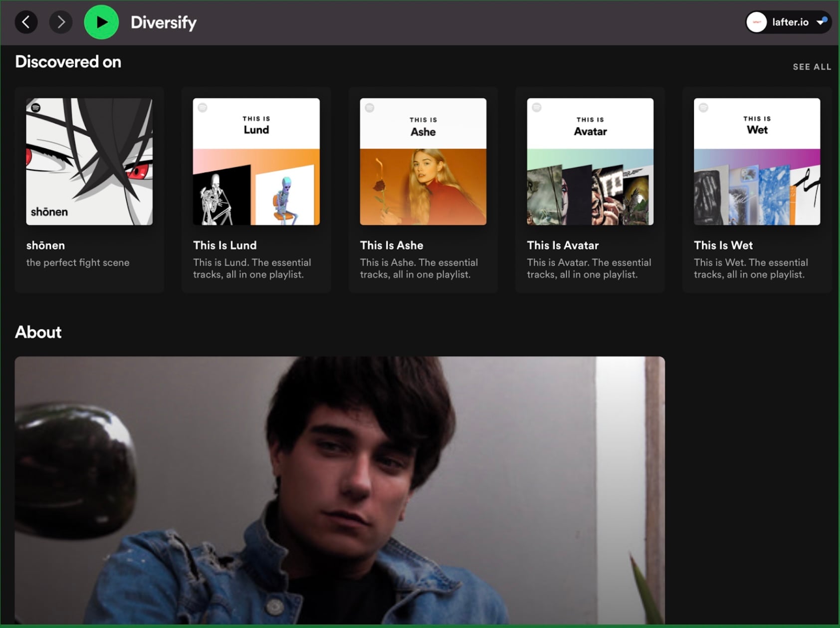Click the forward navigation arrow
The image size is (840, 628).
(x=61, y=22)
